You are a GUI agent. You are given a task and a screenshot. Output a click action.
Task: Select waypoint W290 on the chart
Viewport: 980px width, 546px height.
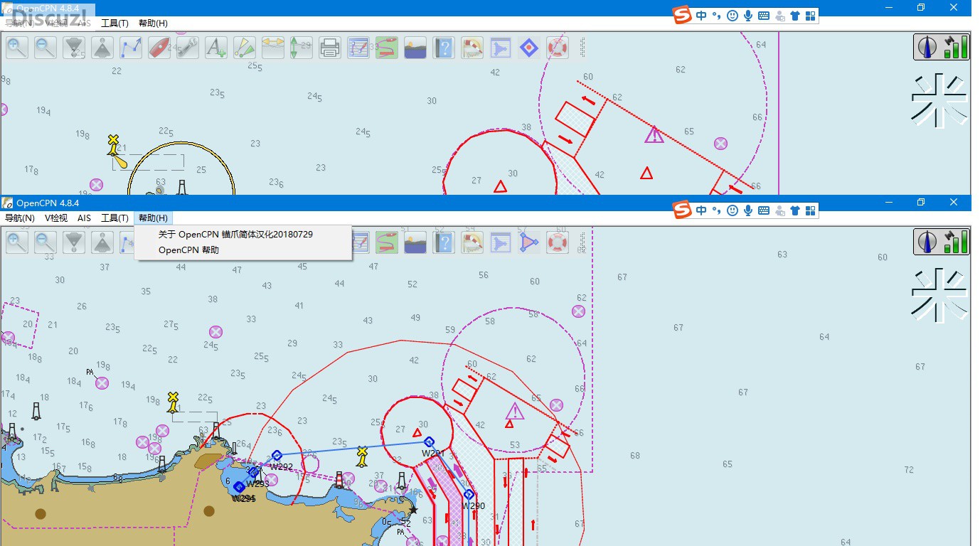click(469, 494)
